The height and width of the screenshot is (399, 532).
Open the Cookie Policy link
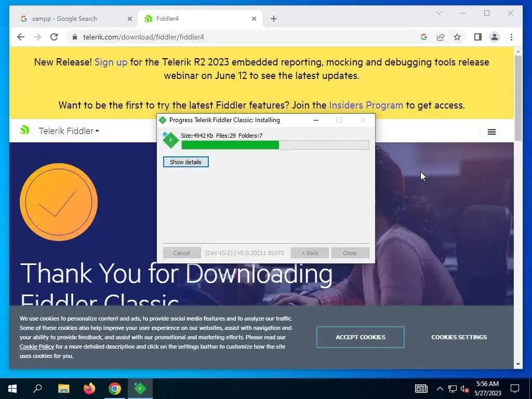[x=37, y=347]
